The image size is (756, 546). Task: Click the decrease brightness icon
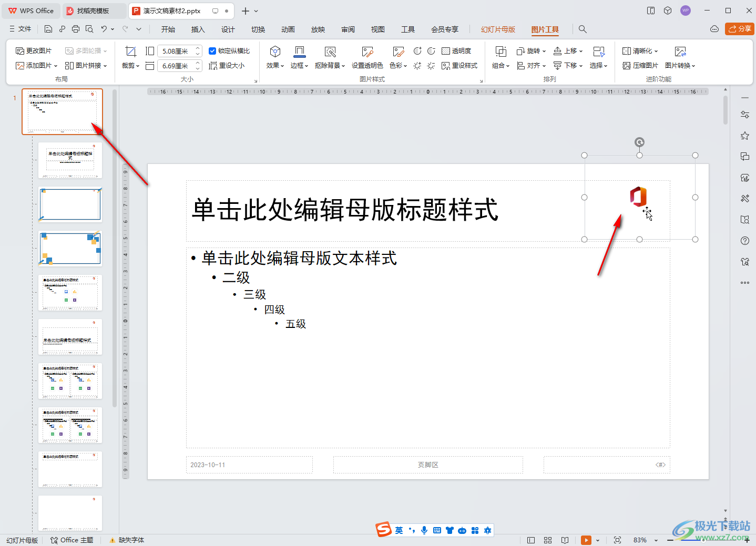431,66
